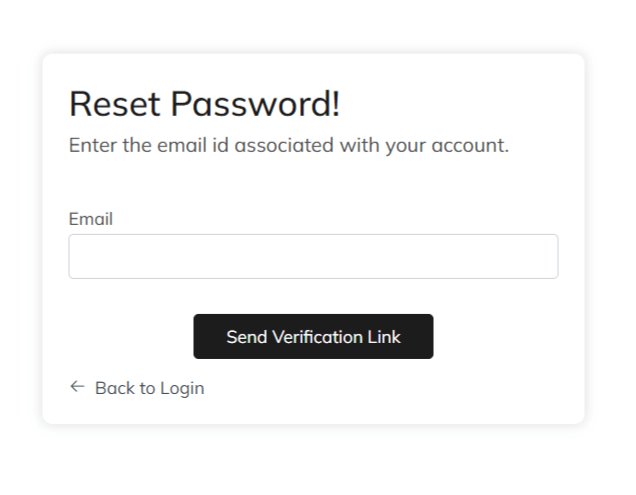636x495 pixels.
Task: Submit the reset request via Send Verification Link
Action: [313, 337]
